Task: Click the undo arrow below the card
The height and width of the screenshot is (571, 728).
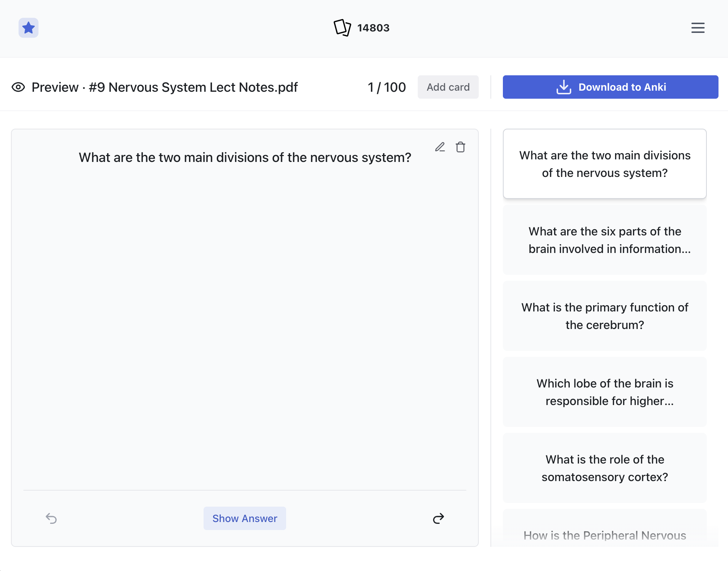Action: coord(51,518)
